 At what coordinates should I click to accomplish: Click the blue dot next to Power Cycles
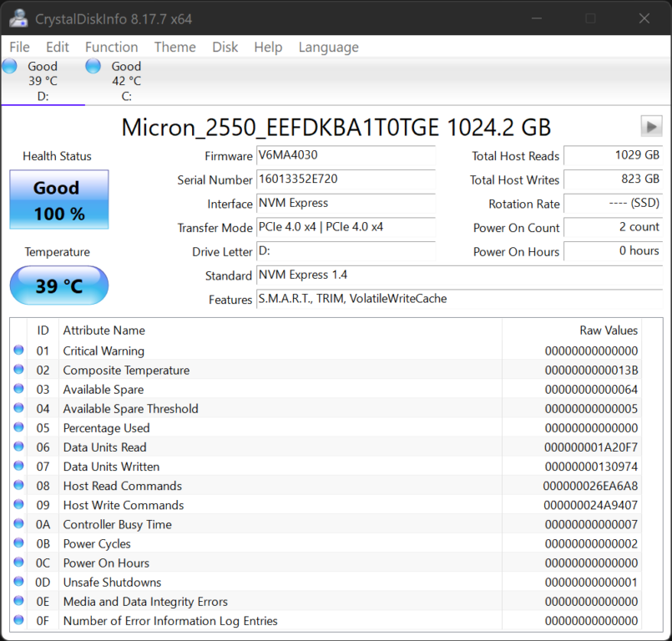coord(18,543)
